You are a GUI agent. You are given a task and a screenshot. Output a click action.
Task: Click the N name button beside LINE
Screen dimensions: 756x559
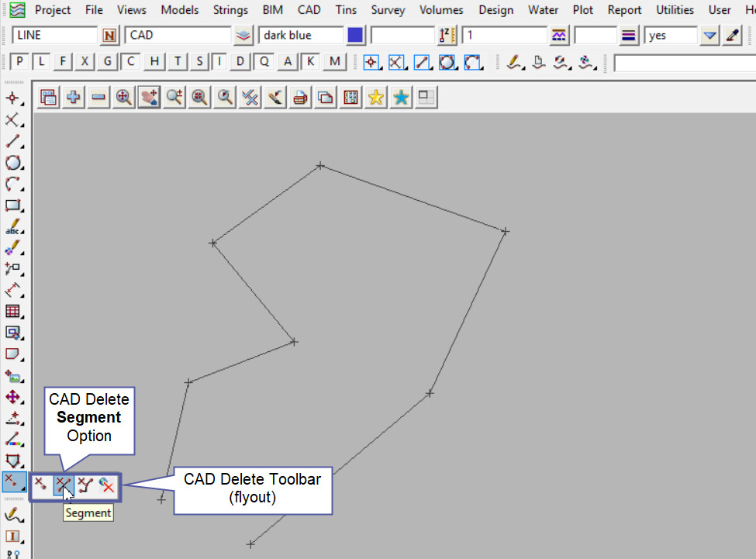pos(109,35)
